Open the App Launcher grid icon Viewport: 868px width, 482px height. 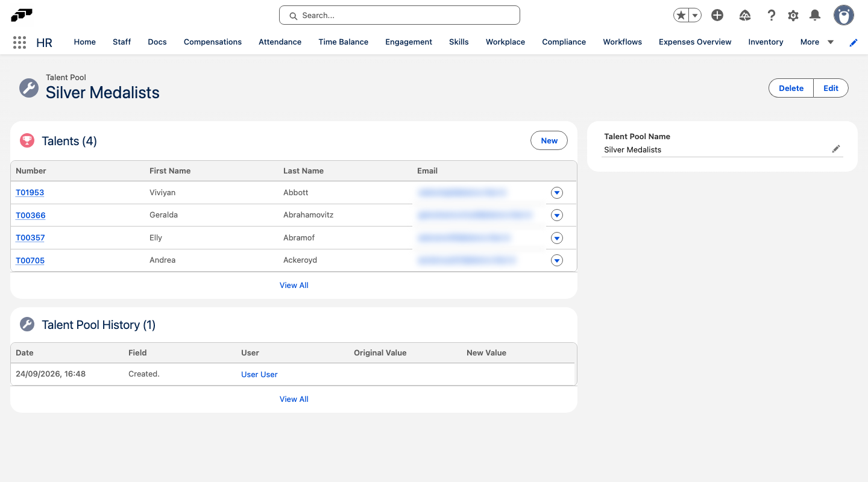pyautogui.click(x=19, y=42)
